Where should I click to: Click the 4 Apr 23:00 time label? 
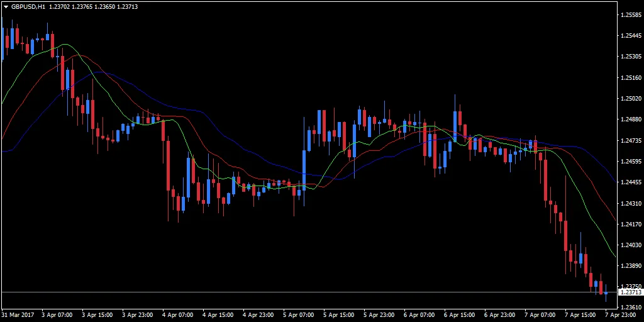click(258, 315)
